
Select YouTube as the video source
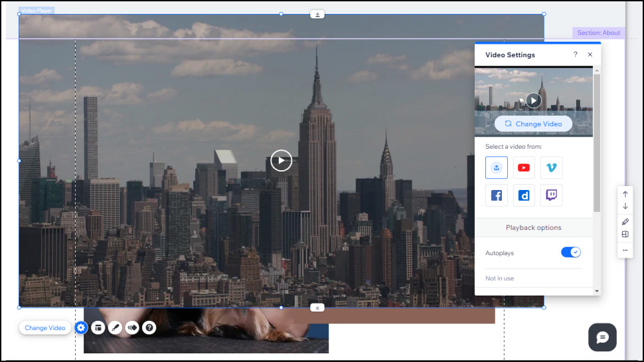pyautogui.click(x=524, y=168)
